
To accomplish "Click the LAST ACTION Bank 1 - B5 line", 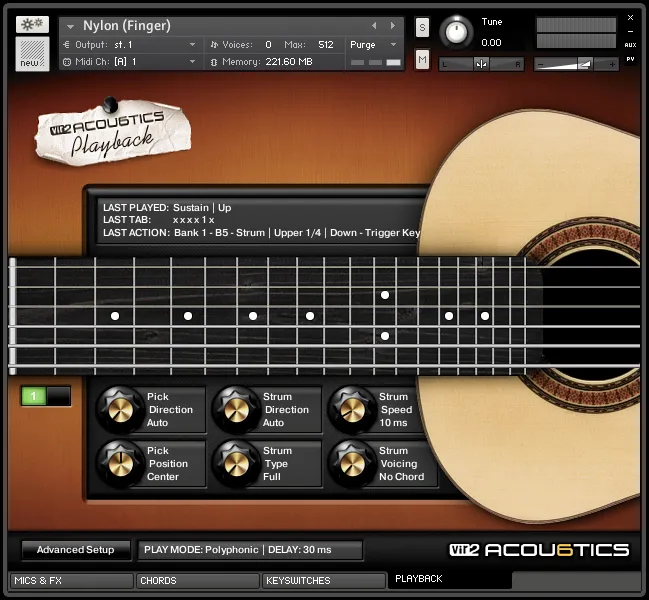I will click(x=262, y=233).
